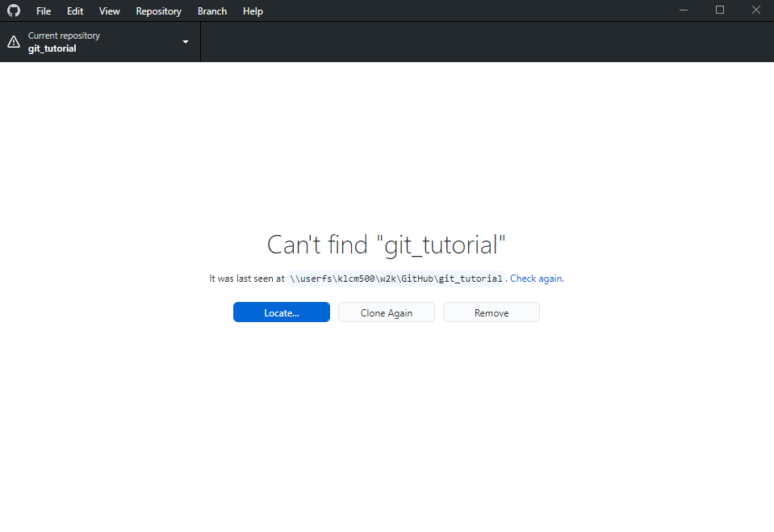This screenshot has height=532, width=774.
Task: Select the git_tutorial repository name
Action: click(52, 48)
